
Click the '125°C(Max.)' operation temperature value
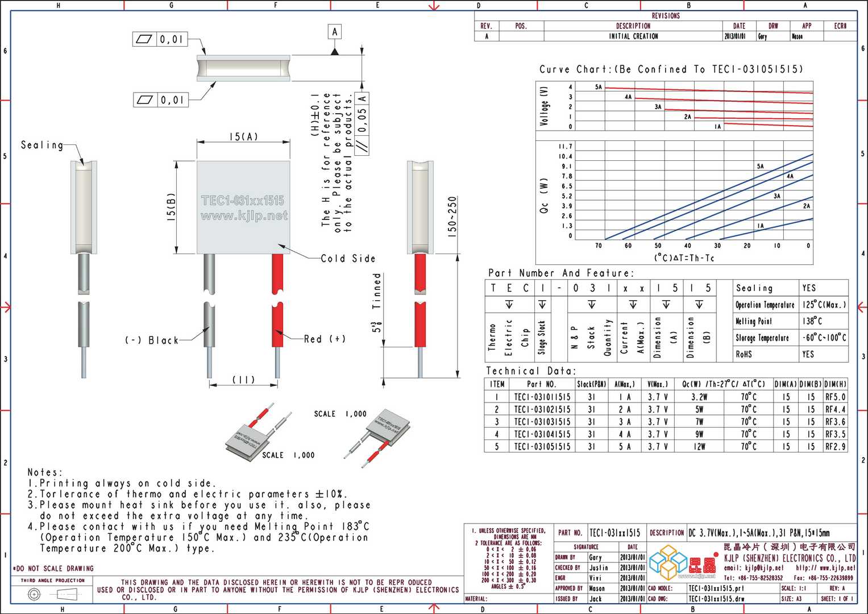coord(824,305)
